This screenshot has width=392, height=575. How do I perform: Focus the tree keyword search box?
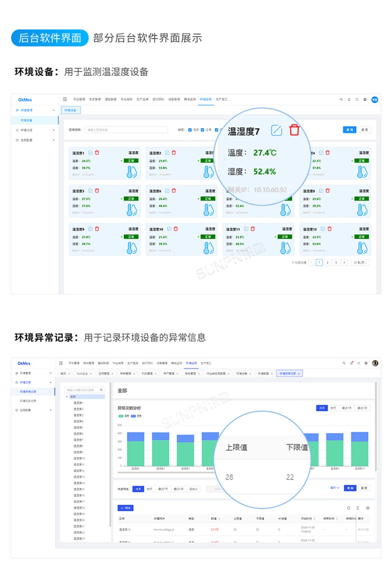(x=85, y=390)
